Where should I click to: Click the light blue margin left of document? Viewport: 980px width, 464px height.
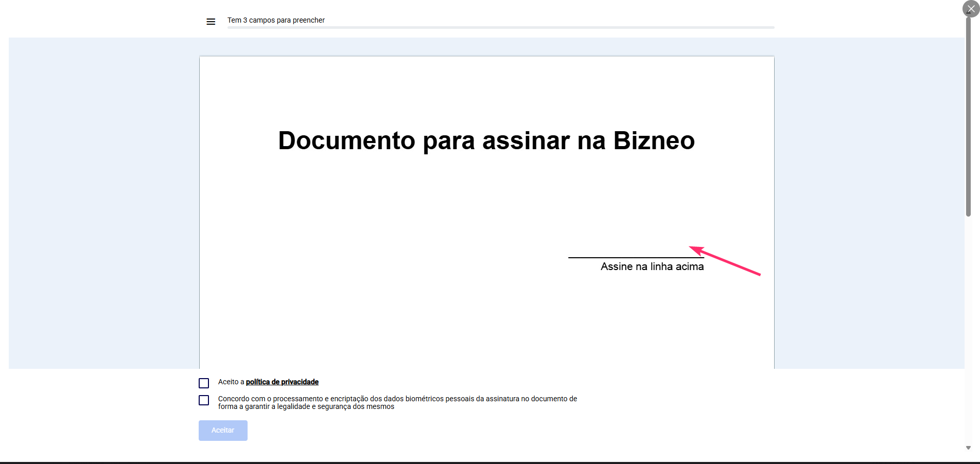[x=103, y=206]
